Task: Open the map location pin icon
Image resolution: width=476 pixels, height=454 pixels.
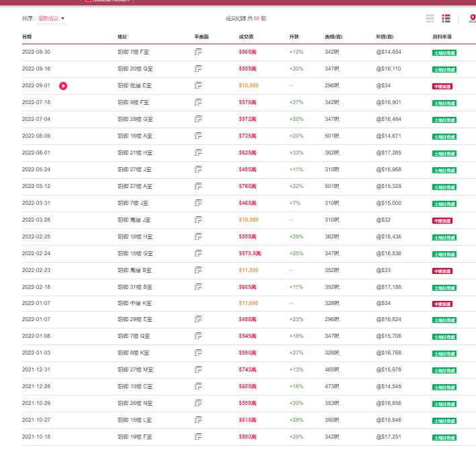Action: click(x=472, y=18)
